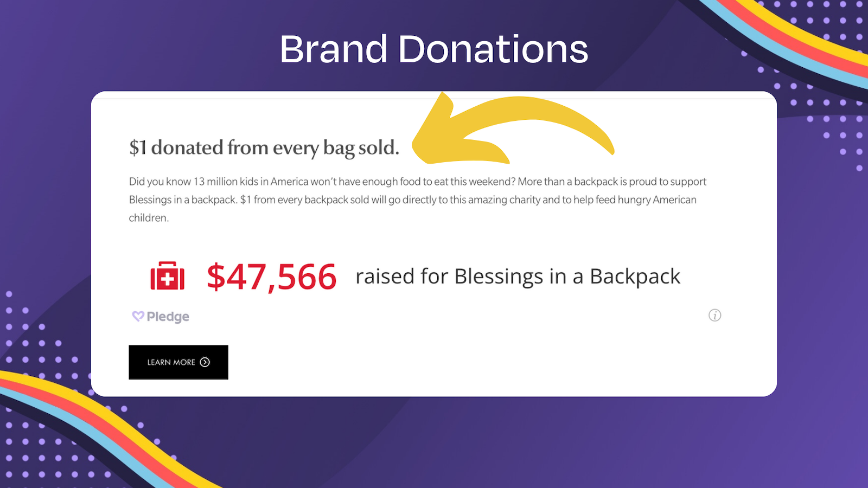Select the Brand Donations title
The height and width of the screenshot is (488, 868).
(x=434, y=49)
